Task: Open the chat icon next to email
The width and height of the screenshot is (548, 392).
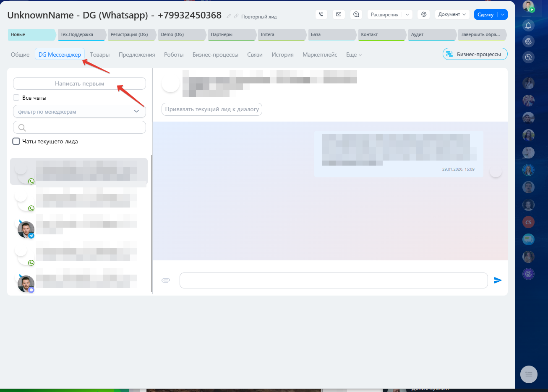Action: [356, 14]
